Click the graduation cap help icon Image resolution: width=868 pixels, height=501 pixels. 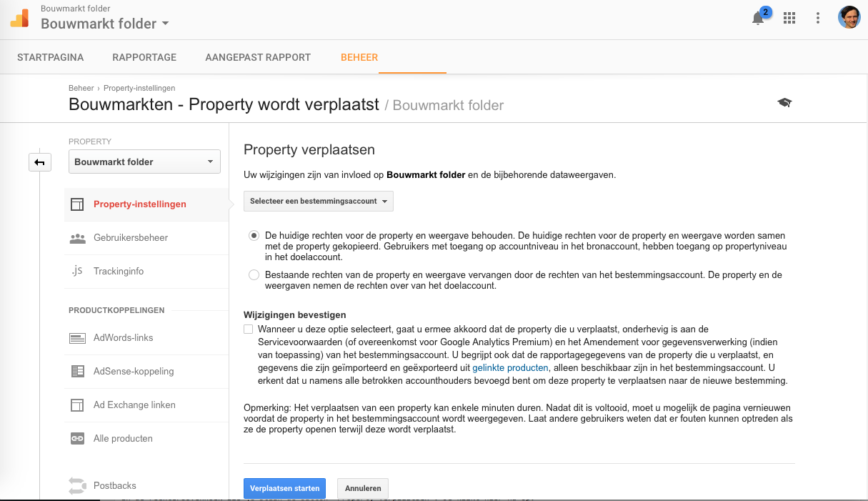coord(784,103)
